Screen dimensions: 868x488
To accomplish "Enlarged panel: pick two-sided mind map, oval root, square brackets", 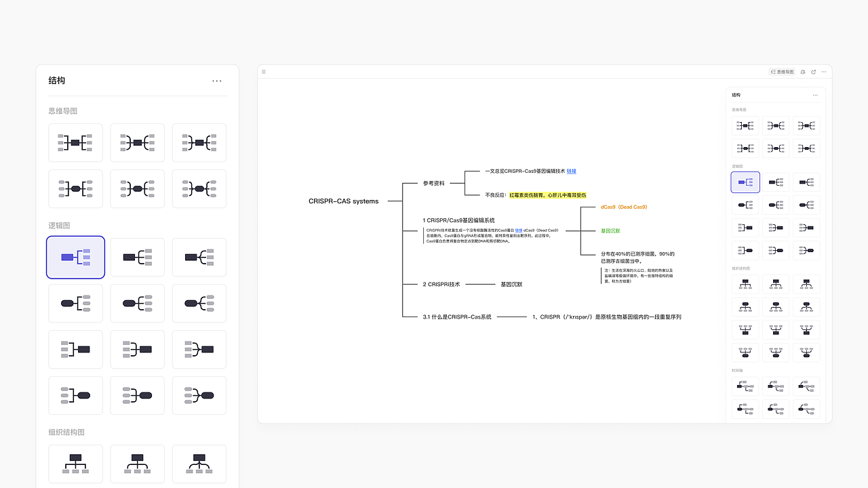I will click(x=75, y=188).
